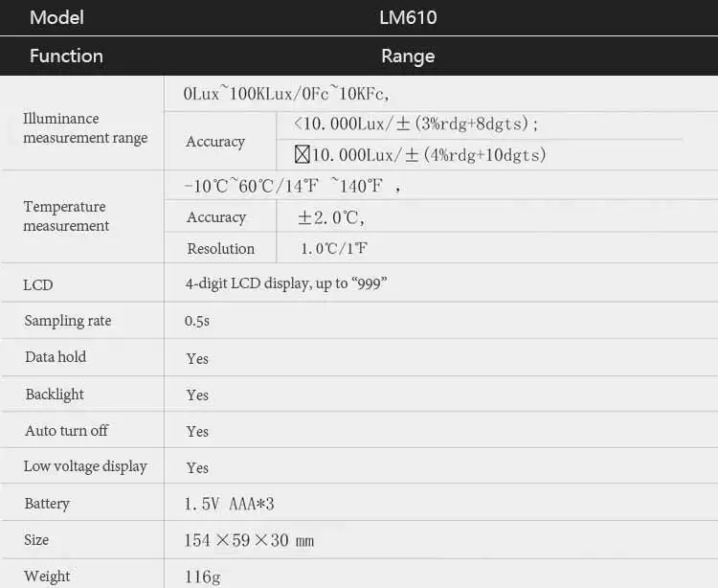Click the Model label in header

point(56,18)
